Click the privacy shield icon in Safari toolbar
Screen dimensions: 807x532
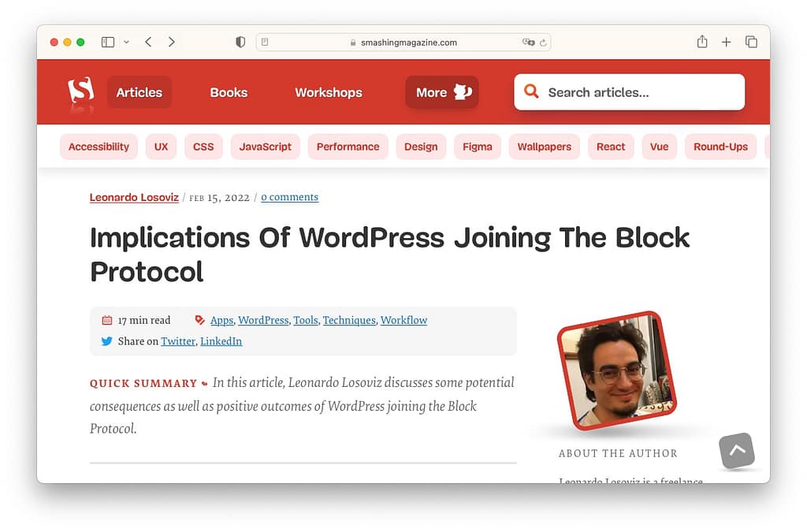(x=240, y=42)
